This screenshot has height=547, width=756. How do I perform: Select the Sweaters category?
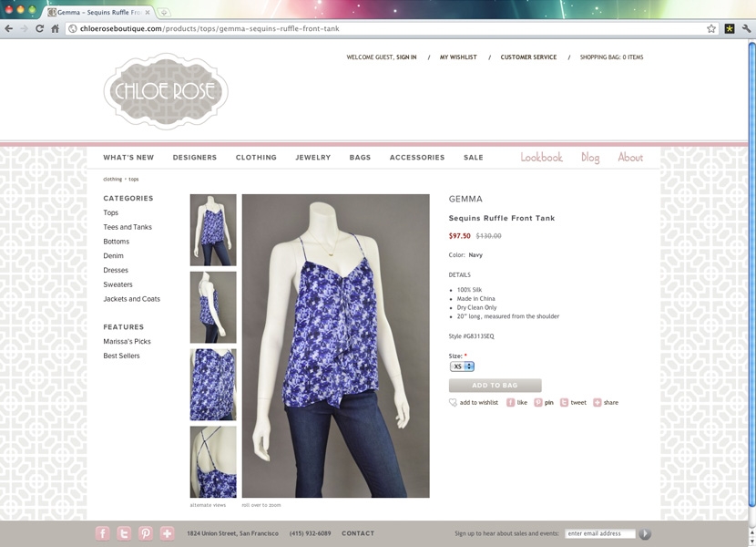point(117,284)
